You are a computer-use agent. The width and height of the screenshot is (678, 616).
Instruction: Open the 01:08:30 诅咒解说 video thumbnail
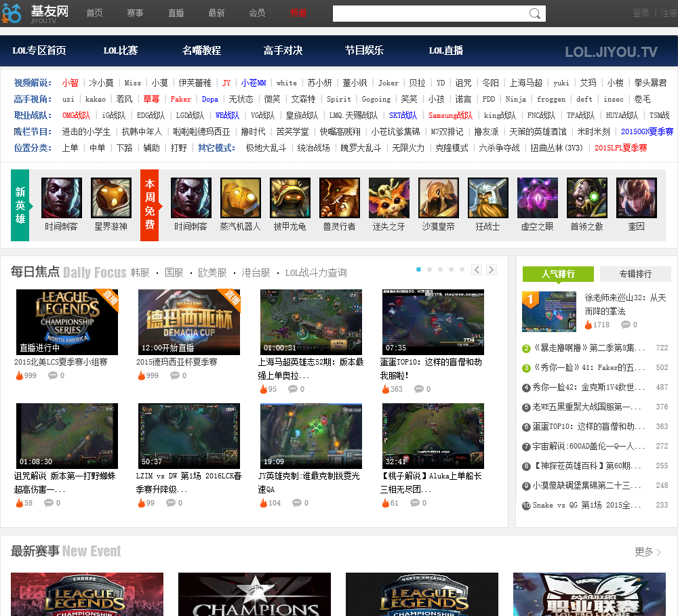coord(67,436)
